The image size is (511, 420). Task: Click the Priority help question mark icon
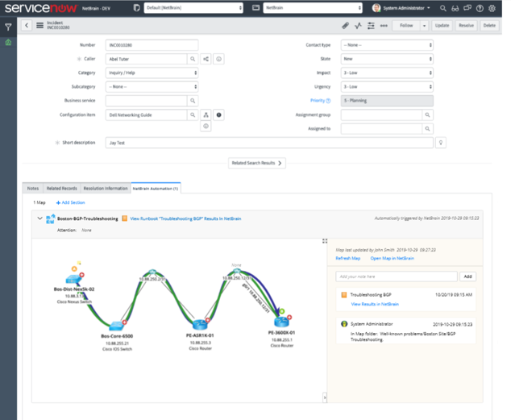328,101
